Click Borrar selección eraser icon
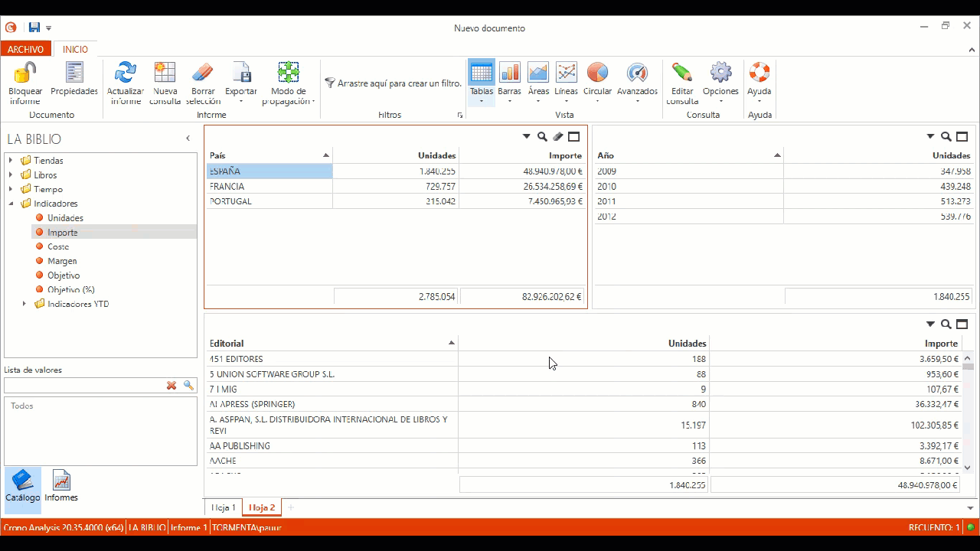This screenshot has width=980, height=551. 203,74
